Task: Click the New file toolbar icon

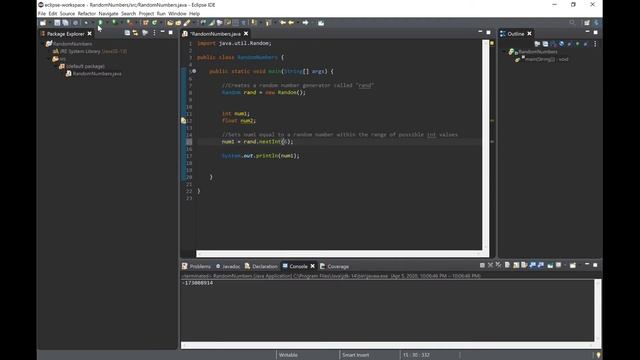Action: click(43, 23)
